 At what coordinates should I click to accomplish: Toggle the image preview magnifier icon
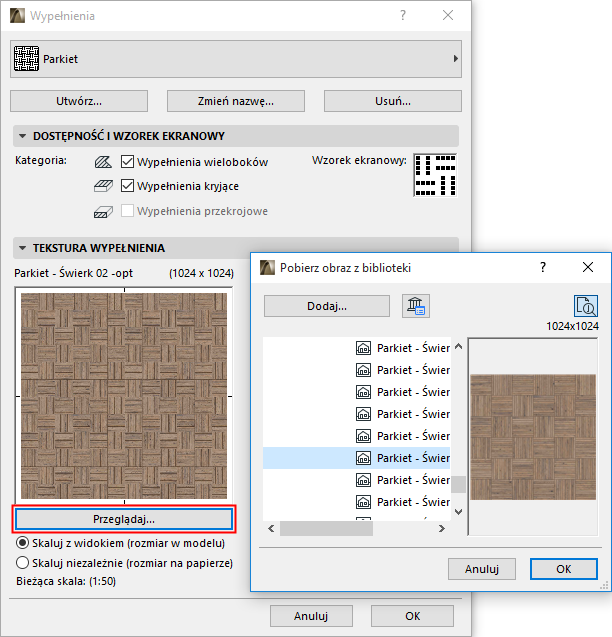pos(586,306)
